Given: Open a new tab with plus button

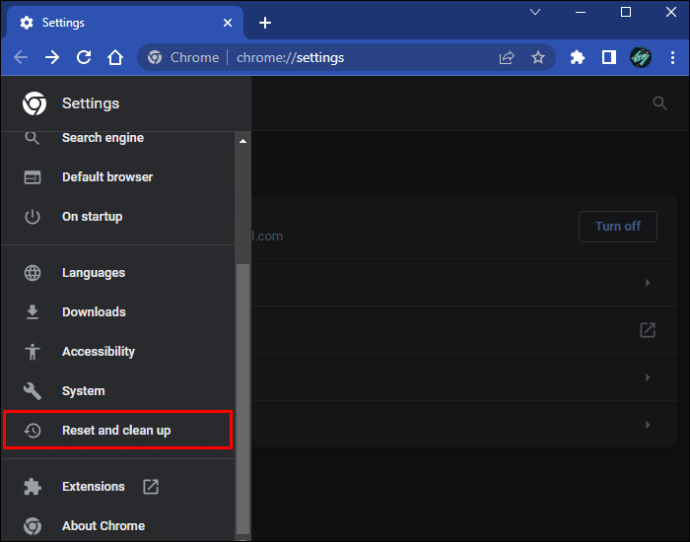Looking at the screenshot, I should point(265,23).
